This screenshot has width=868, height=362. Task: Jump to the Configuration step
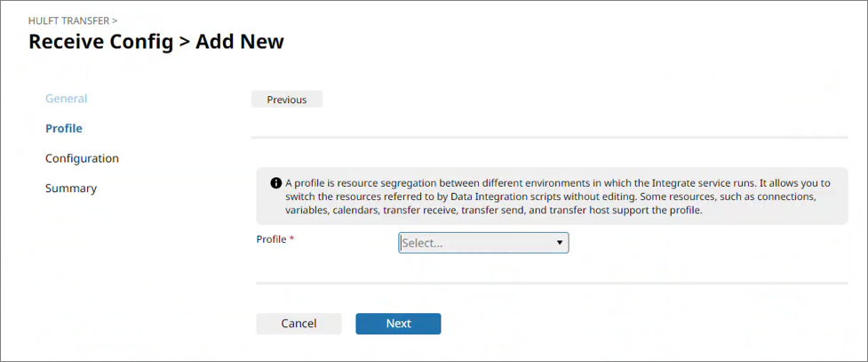click(82, 158)
